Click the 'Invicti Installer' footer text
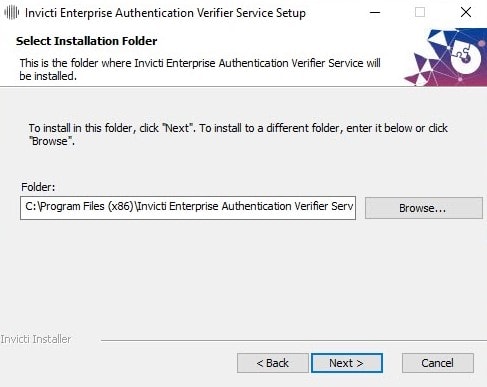487x387 pixels. click(36, 339)
